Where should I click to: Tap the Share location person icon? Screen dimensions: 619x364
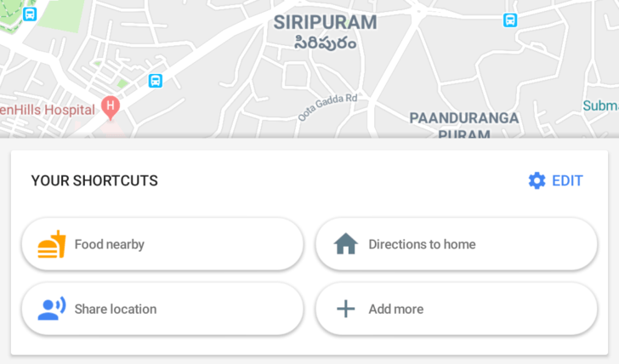tap(51, 309)
